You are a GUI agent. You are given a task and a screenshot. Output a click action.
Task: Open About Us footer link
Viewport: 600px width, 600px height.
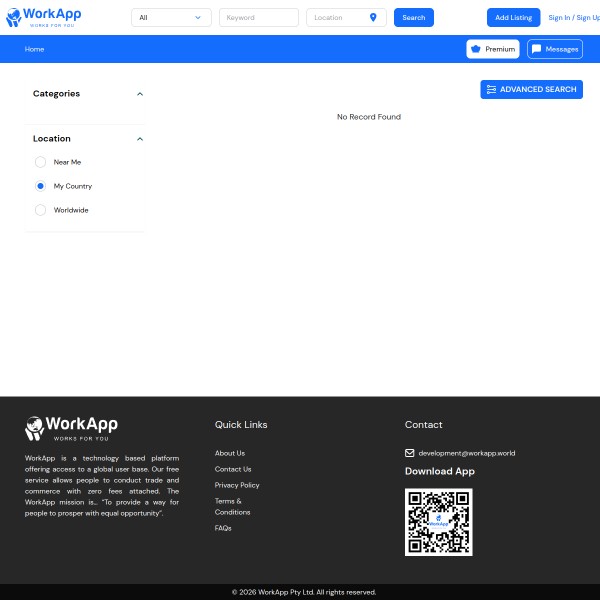(230, 453)
